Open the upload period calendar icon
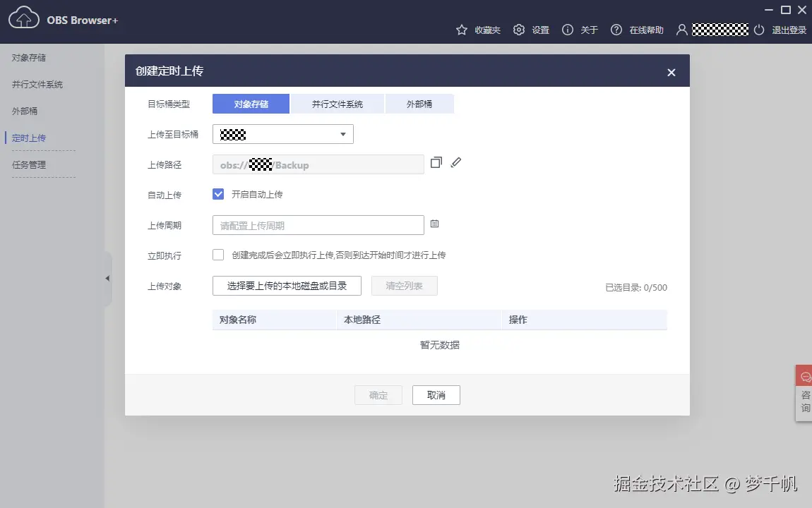 click(x=434, y=224)
